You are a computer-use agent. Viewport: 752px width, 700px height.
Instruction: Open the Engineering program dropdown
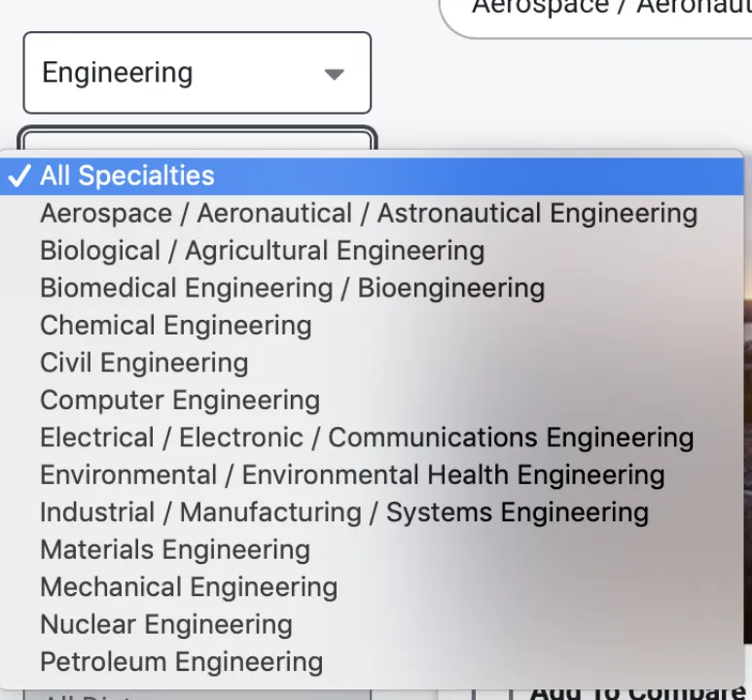[x=197, y=73]
